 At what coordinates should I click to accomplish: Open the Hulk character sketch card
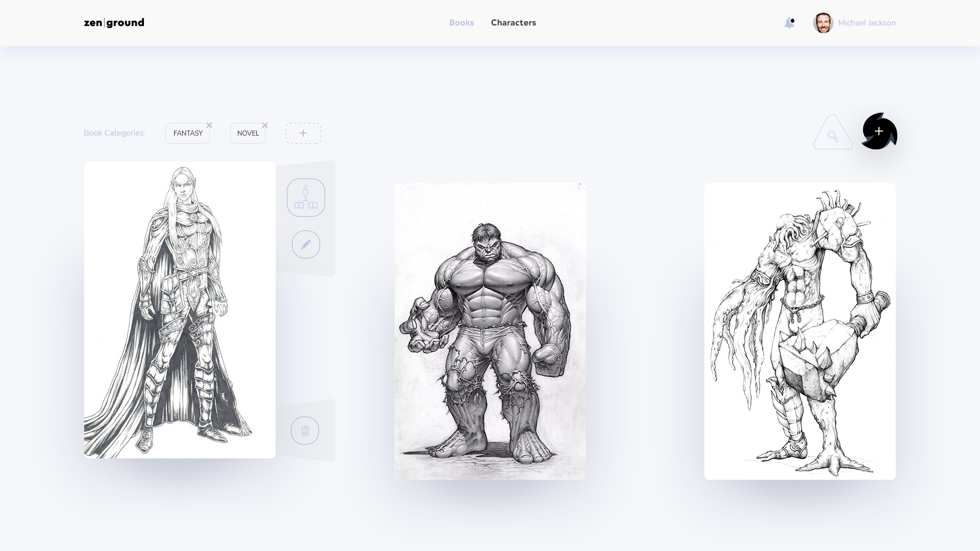click(x=490, y=331)
